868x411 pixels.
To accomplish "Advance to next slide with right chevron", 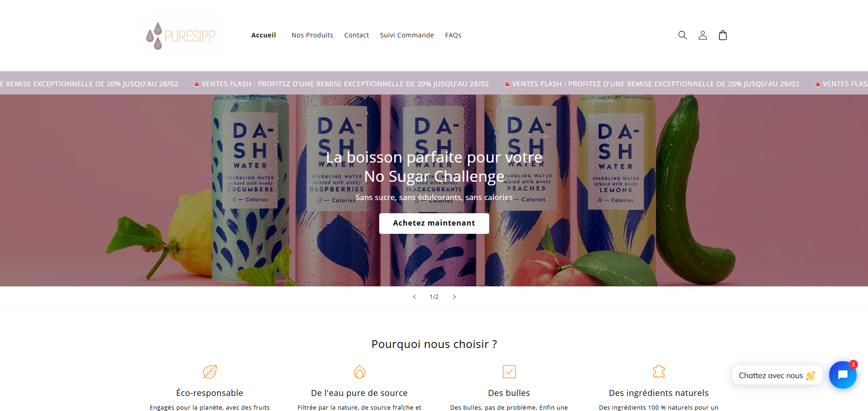I will click(x=454, y=297).
